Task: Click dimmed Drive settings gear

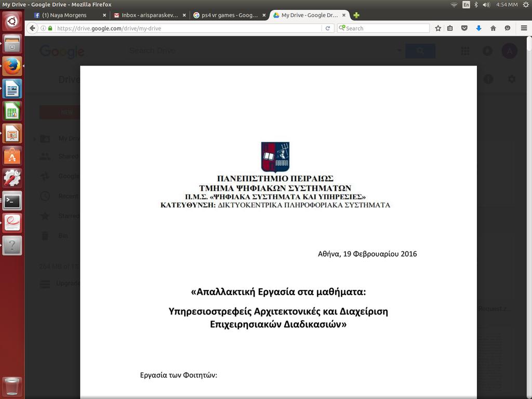Action: click(512, 79)
